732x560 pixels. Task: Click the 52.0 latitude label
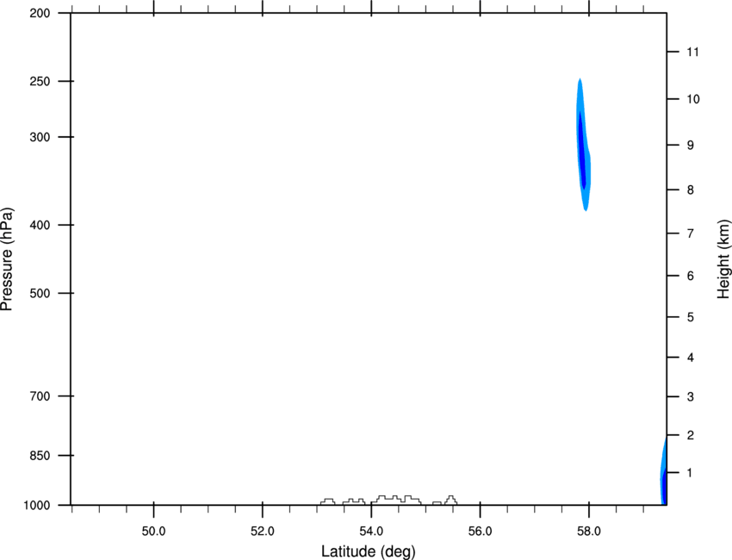click(x=263, y=532)
